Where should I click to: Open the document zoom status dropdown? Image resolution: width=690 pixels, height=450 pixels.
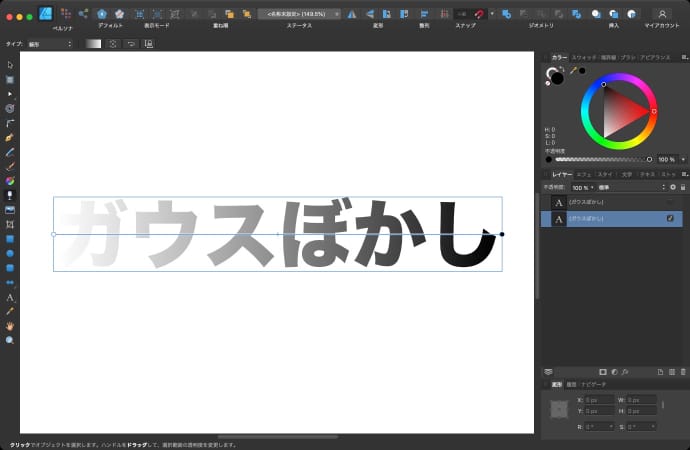point(298,13)
